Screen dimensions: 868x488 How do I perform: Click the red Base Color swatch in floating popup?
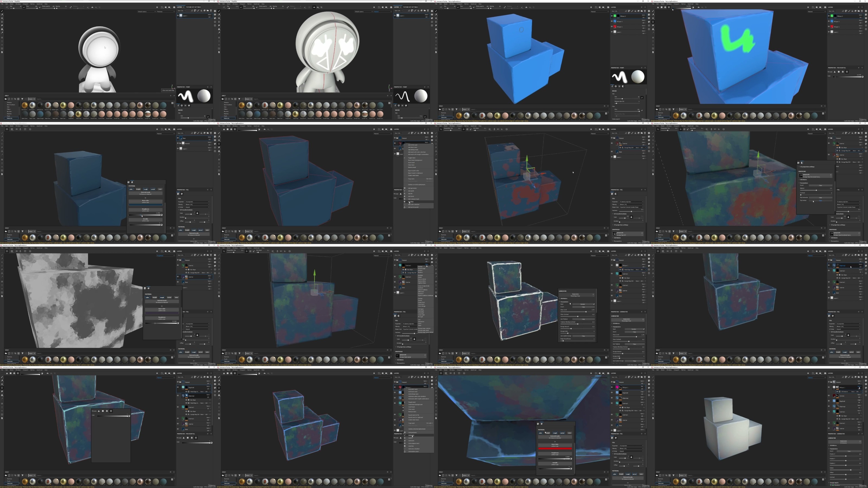click(555, 449)
